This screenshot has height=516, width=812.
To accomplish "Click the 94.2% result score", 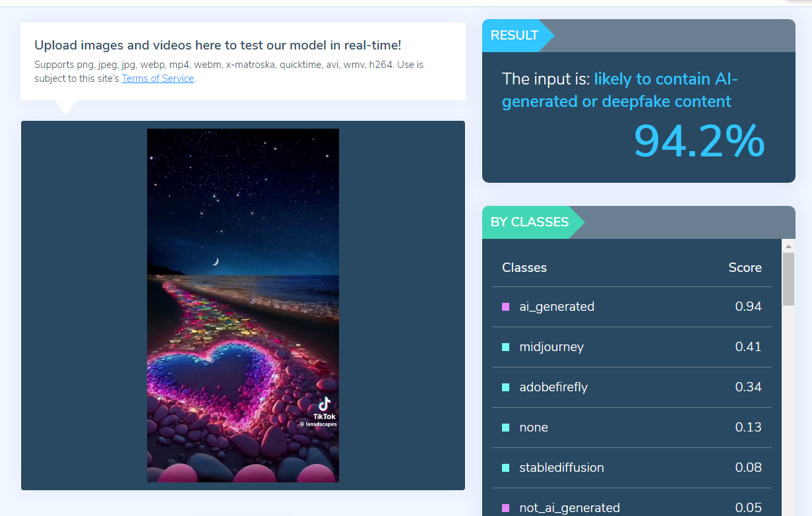I will pos(699,141).
